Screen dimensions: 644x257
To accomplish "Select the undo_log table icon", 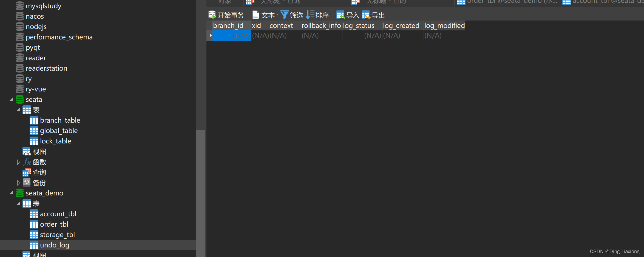I will click(x=34, y=245).
